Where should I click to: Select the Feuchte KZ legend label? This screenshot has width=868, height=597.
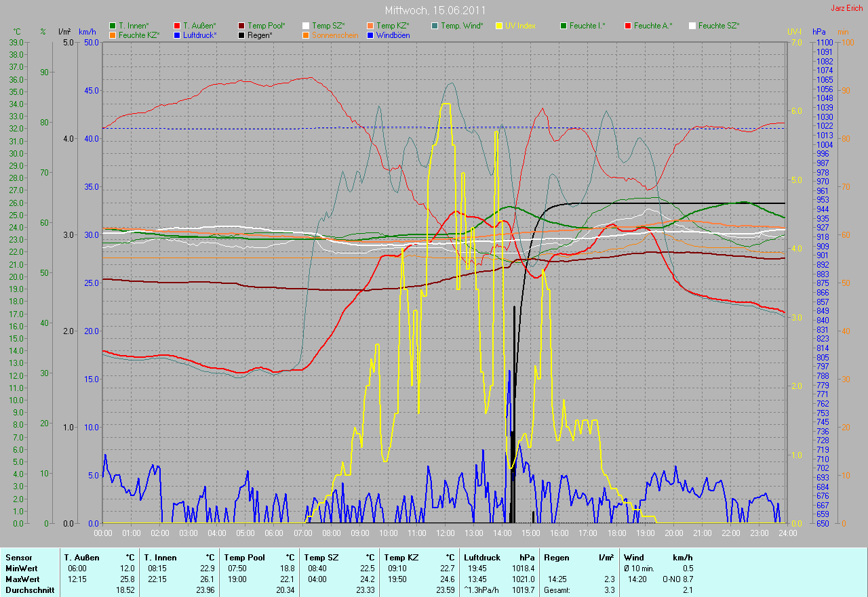pos(139,35)
